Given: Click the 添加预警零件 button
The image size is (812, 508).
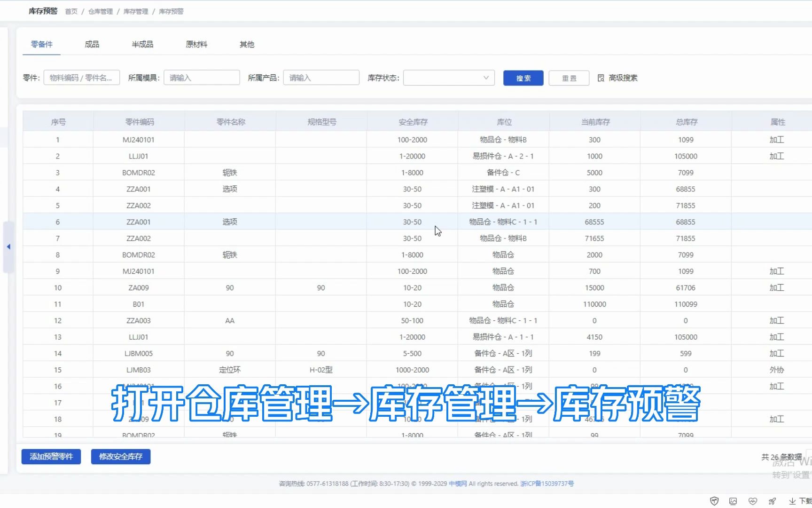Looking at the screenshot, I should 51,456.
